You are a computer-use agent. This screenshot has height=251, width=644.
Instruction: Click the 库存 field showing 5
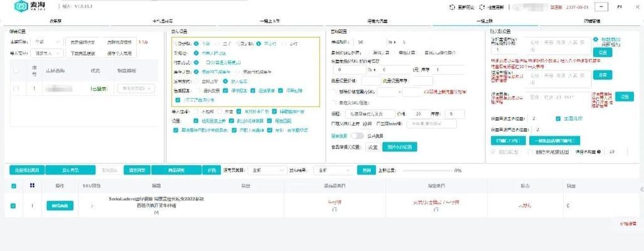click(454, 114)
